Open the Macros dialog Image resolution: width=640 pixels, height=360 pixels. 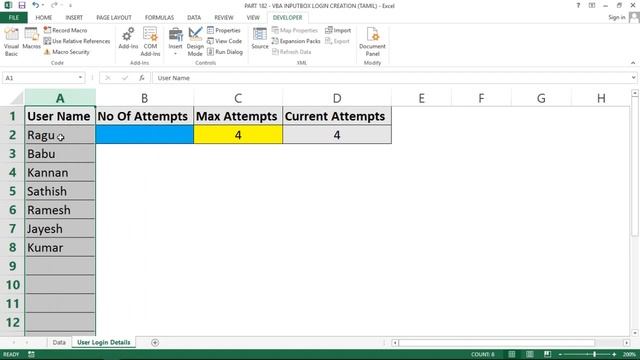click(x=31, y=39)
